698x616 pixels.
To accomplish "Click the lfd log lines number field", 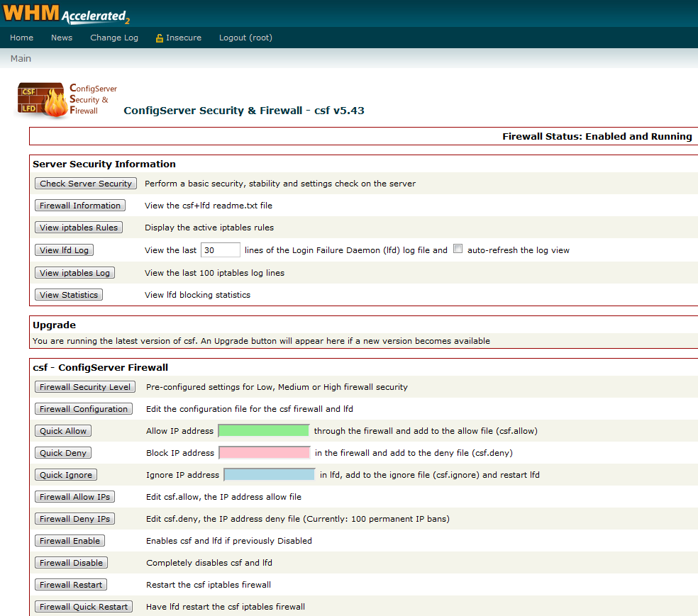I will (x=221, y=250).
